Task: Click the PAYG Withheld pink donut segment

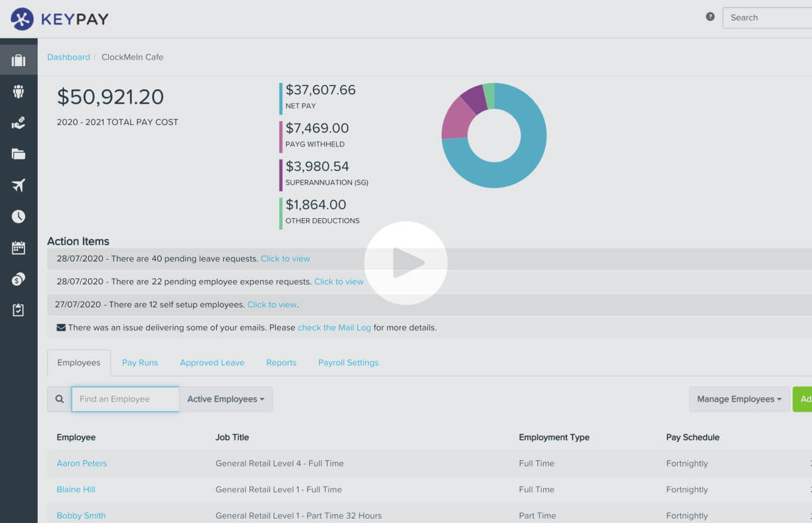Action: [458, 118]
